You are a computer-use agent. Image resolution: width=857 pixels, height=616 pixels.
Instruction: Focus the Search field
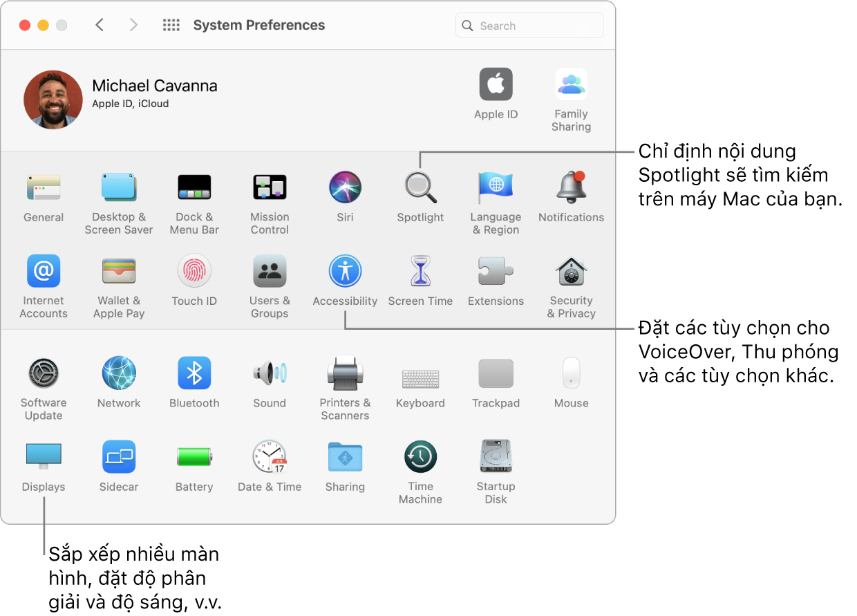click(x=529, y=26)
